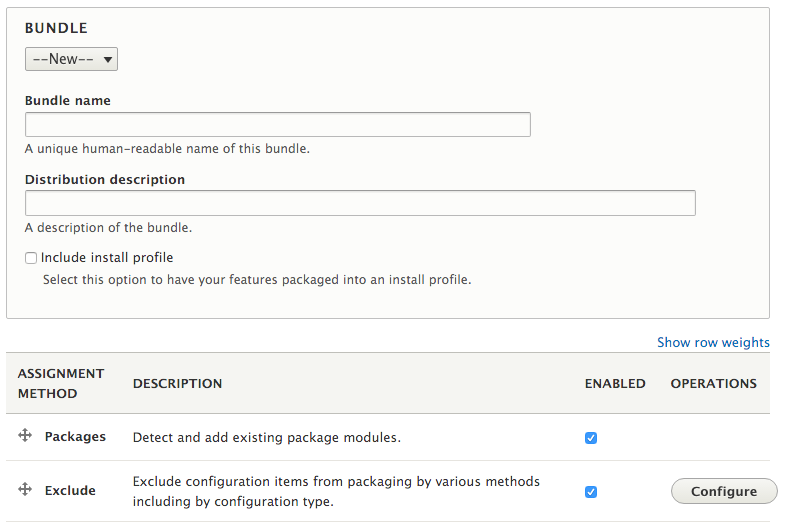Click the Show row weights link
Image resolution: width=787 pixels, height=522 pixels.
pyautogui.click(x=713, y=342)
